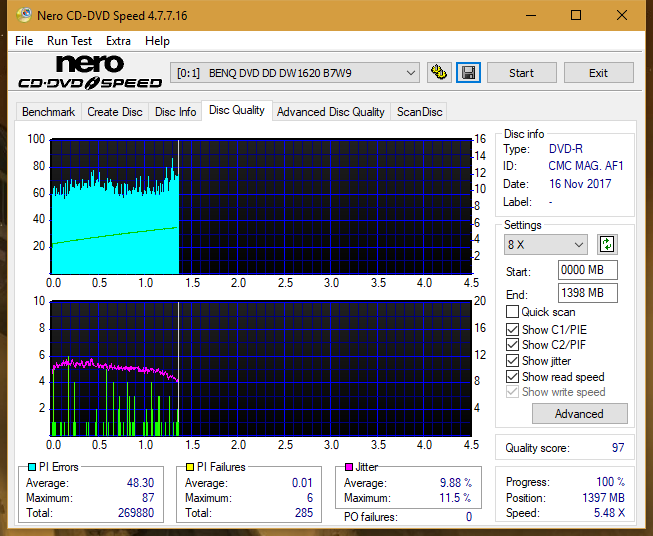Click the Start position field showing 0000 MB
This screenshot has height=536, width=653.
587,270
